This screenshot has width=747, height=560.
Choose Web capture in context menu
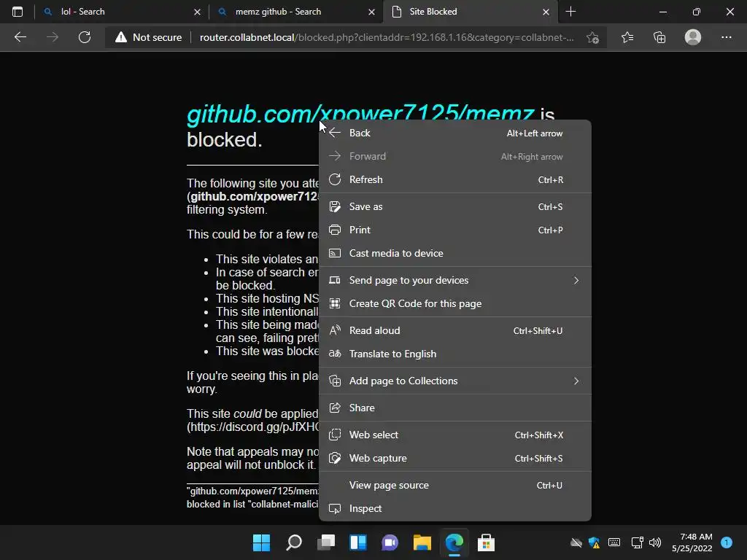tap(455, 458)
